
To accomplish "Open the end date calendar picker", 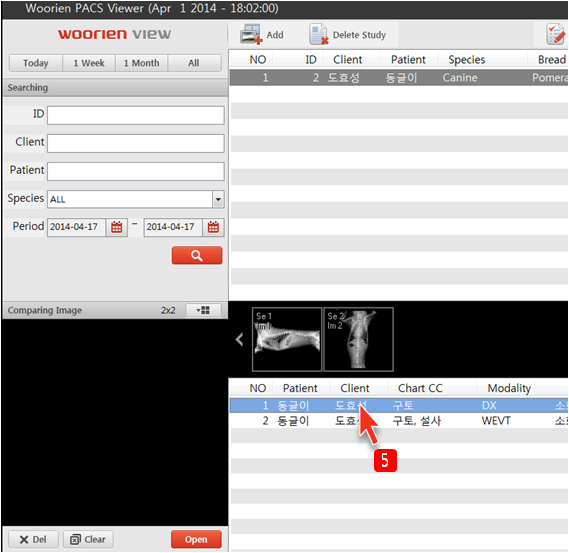I will click(213, 228).
